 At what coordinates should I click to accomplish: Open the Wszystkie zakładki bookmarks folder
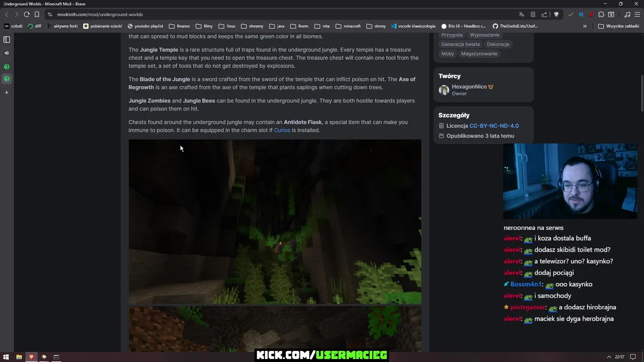point(618,26)
